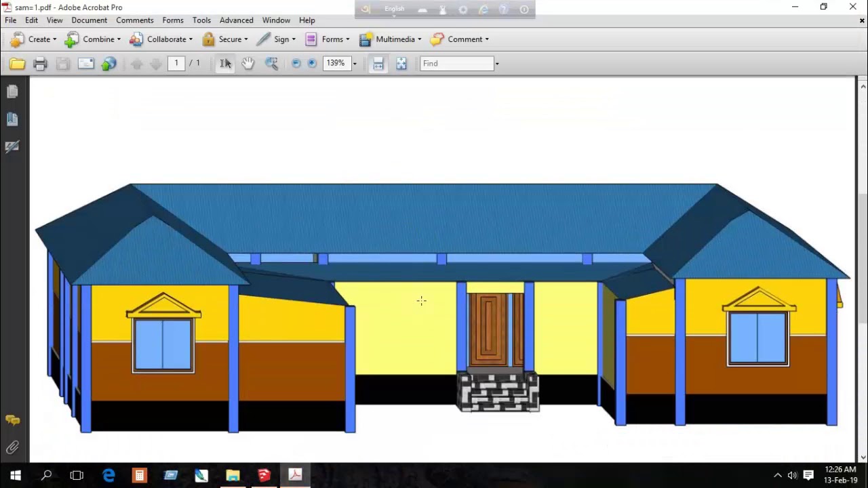Screen dimensions: 868x488
Task: Open the Help menu
Action: pyautogui.click(x=307, y=20)
